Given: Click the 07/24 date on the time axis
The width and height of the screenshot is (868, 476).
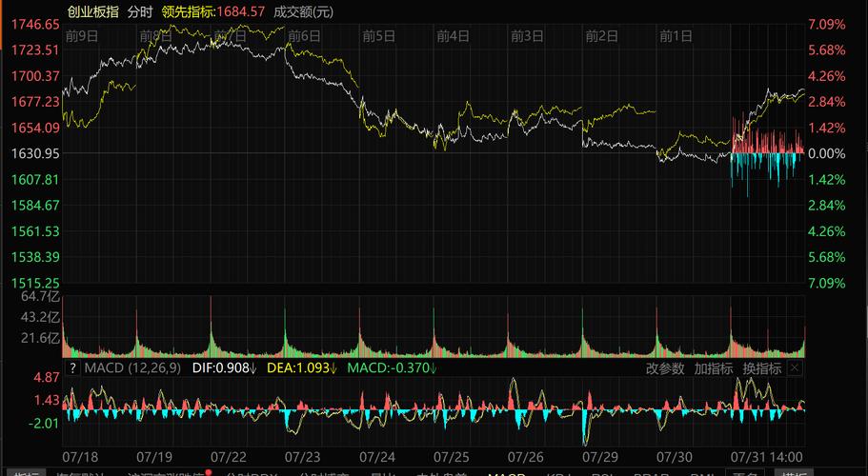Looking at the screenshot, I should coord(378,457).
